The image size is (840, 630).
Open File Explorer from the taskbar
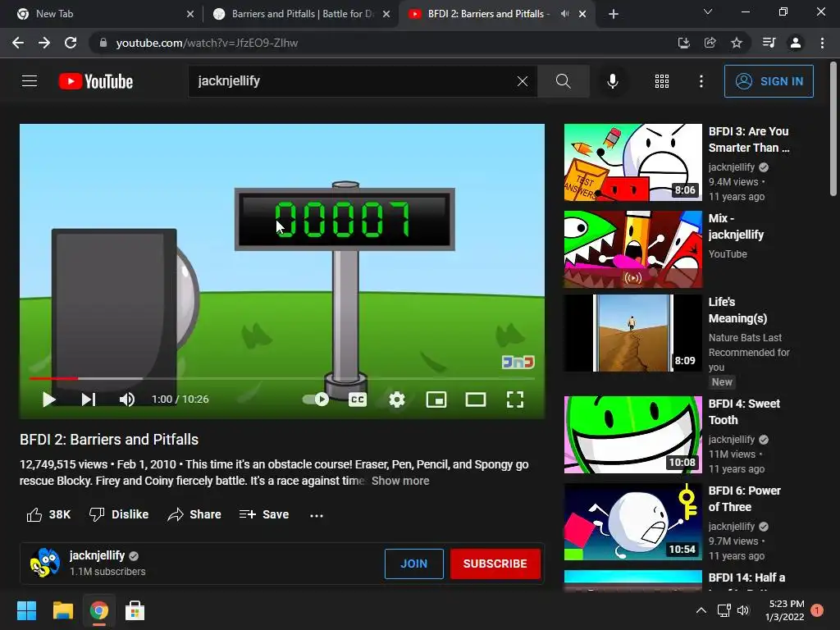tap(62, 610)
